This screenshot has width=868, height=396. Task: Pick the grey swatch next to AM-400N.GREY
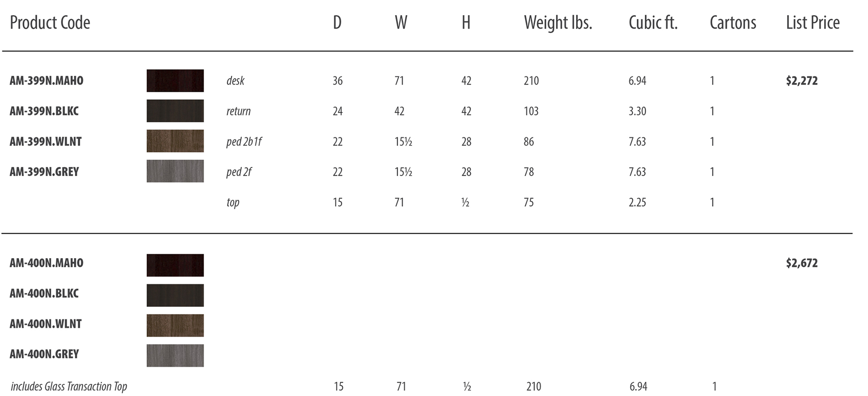175,356
